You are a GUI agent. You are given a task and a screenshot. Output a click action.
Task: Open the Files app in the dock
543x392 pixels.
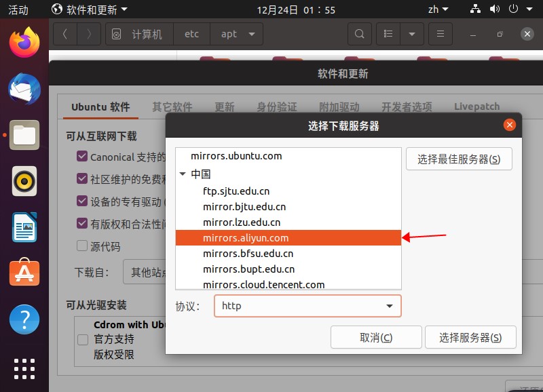click(24, 135)
